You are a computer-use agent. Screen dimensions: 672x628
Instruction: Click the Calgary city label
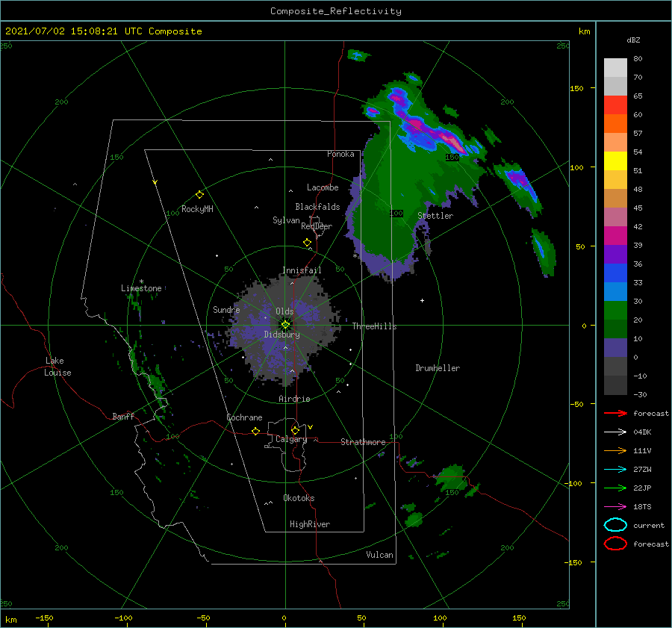[x=291, y=439]
